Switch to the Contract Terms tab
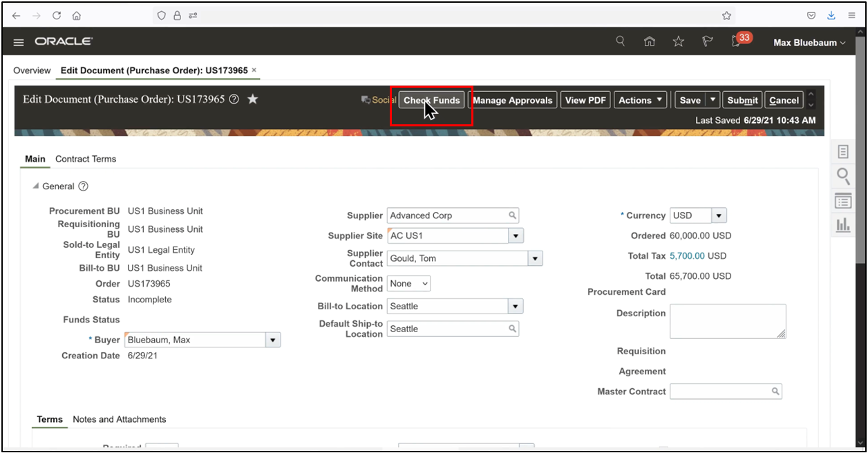Viewport: 868px width, 453px height. pyautogui.click(x=86, y=159)
